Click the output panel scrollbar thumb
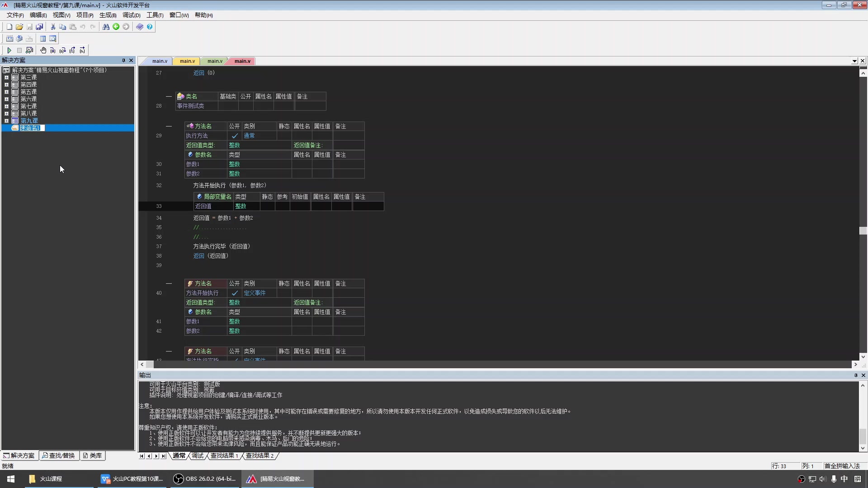 863,436
